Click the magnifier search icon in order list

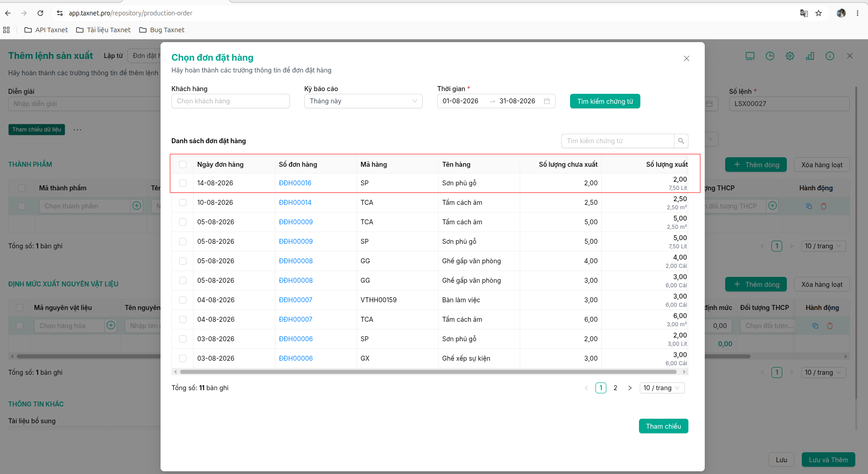click(681, 141)
